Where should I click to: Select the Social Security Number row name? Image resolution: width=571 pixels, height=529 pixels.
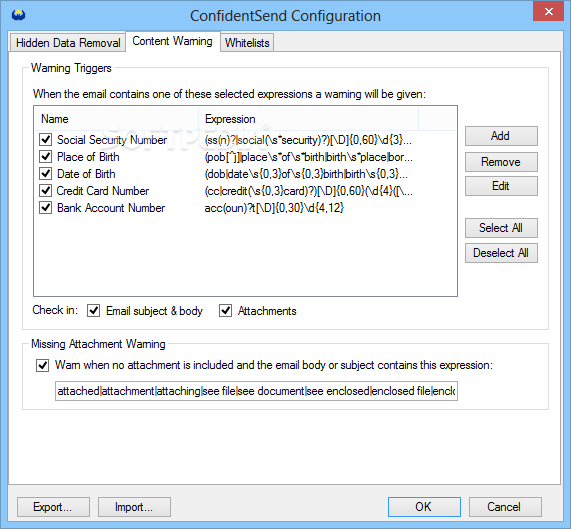[112, 140]
